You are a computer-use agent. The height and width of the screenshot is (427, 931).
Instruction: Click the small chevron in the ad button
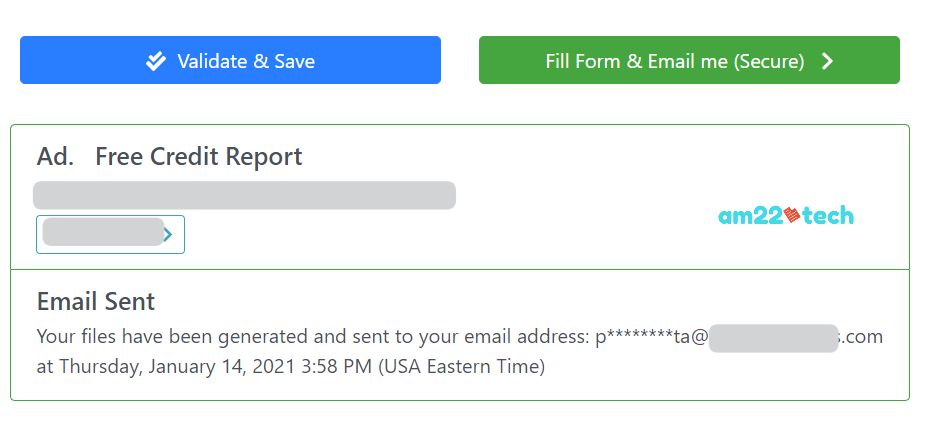pyautogui.click(x=168, y=235)
